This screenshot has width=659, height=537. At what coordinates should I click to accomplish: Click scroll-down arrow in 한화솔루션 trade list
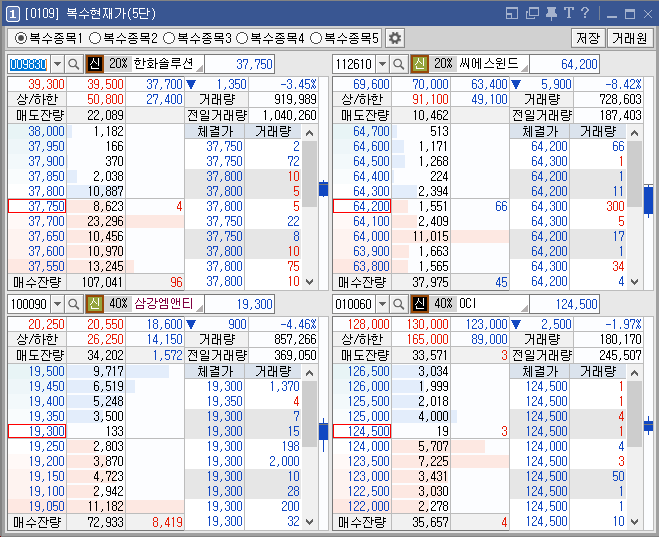[310, 282]
